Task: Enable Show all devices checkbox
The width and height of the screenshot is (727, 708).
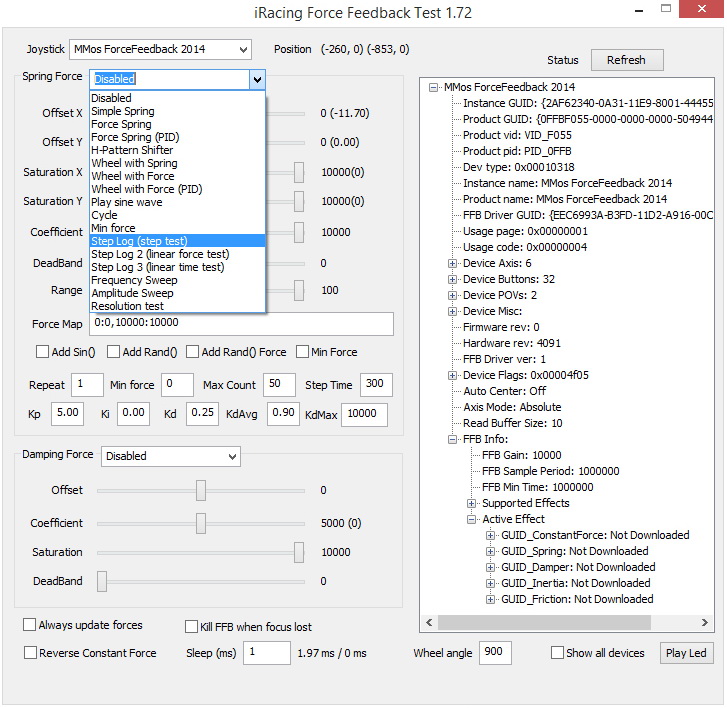Action: tap(558, 653)
